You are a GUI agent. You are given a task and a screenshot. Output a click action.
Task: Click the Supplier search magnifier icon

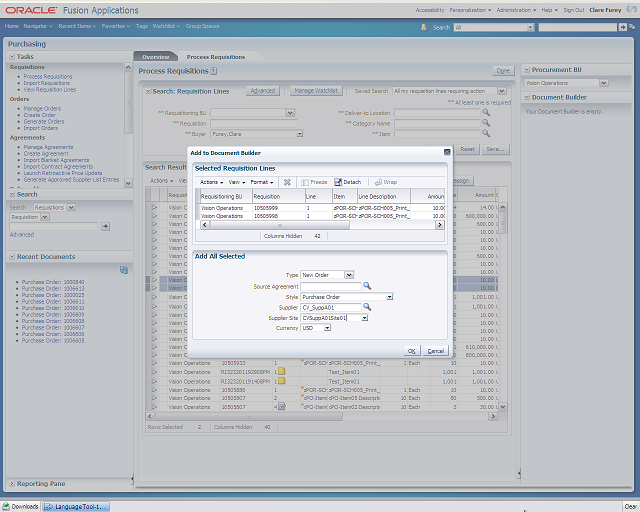click(367, 307)
